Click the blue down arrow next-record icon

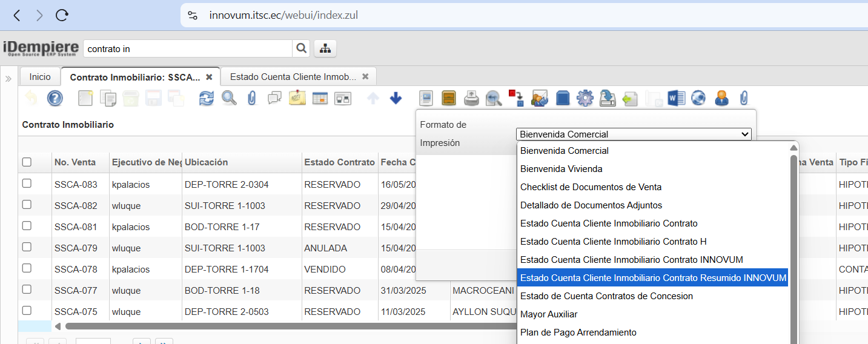[x=396, y=98]
